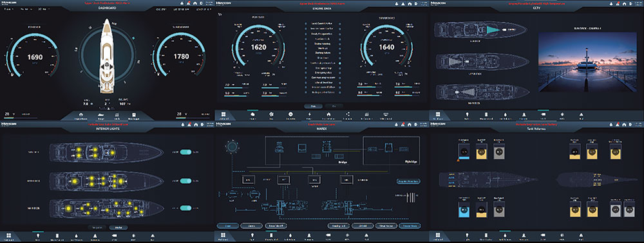Open the light bulb icon in Interior Lights navigation
644x243 pixels.
point(38,235)
